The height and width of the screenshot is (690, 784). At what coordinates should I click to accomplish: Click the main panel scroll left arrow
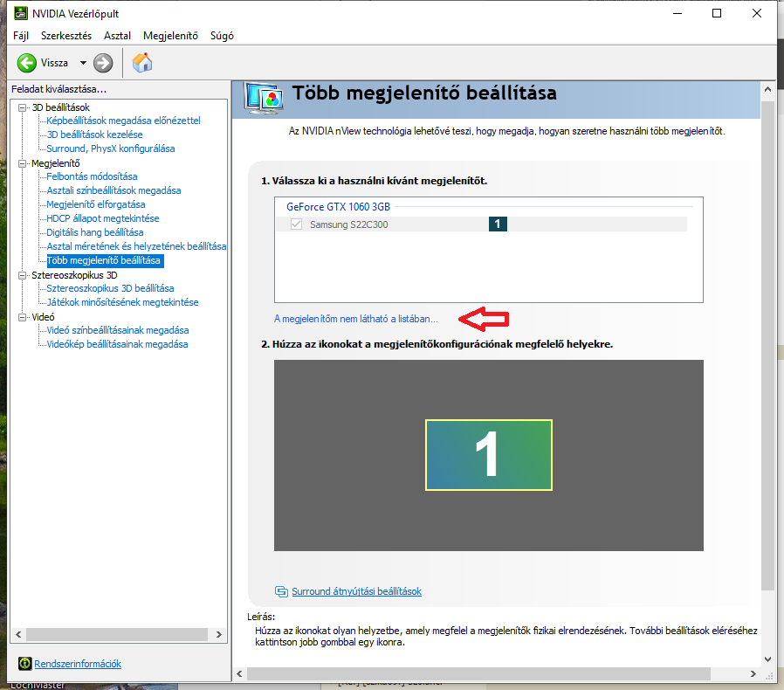click(239, 674)
